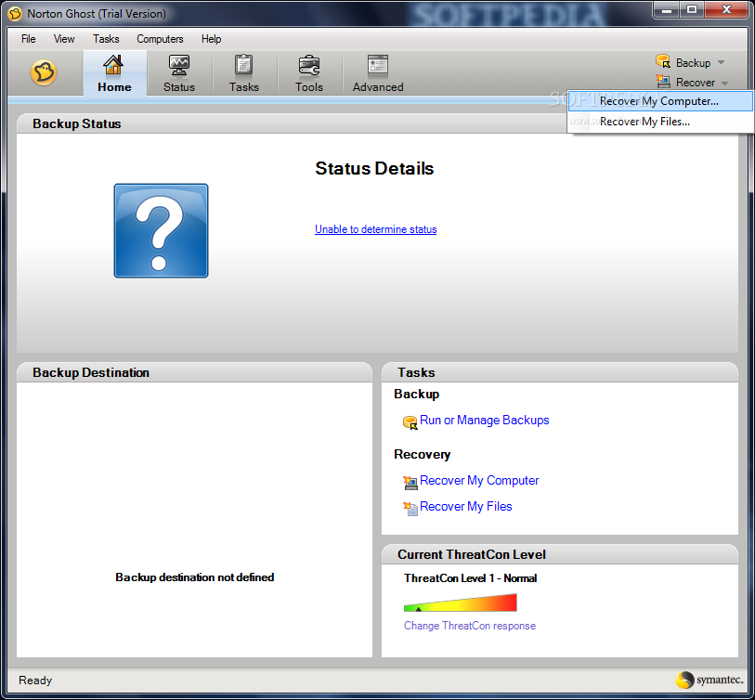Viewport: 755px width, 700px height.
Task: Click Backup destination not defined text
Action: pyautogui.click(x=194, y=577)
